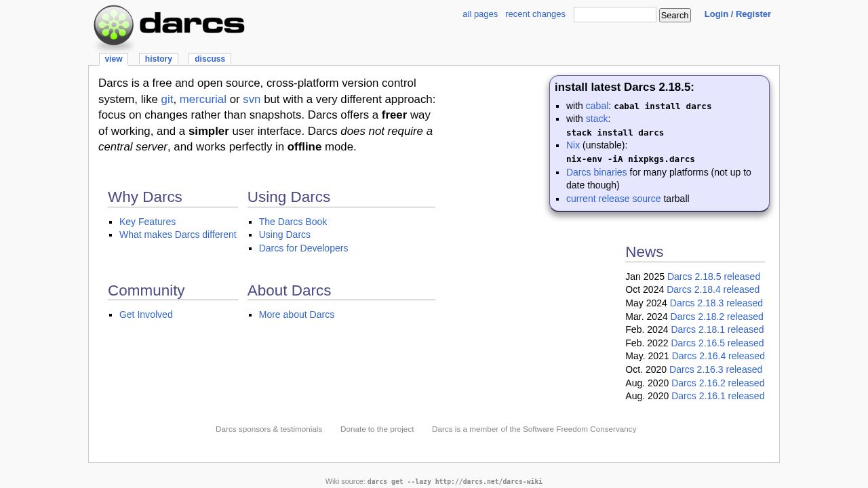Open Darcs 2.18.2 released news
The width and height of the screenshot is (868, 488).
pyautogui.click(x=717, y=317)
